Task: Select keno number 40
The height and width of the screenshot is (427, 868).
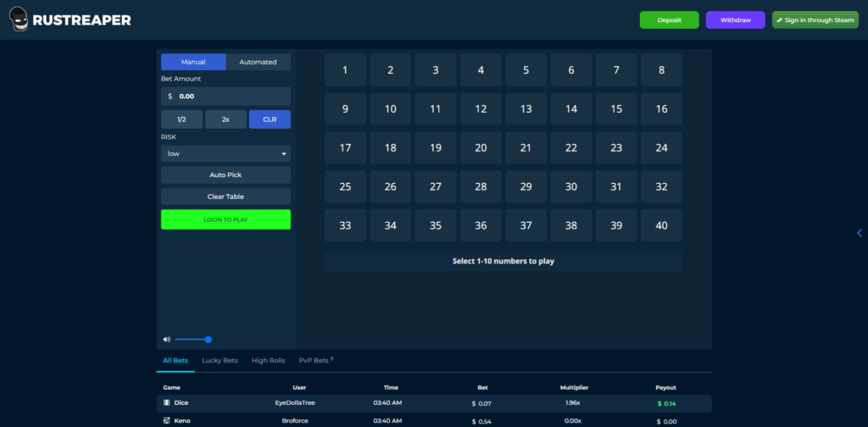Action: click(x=661, y=225)
